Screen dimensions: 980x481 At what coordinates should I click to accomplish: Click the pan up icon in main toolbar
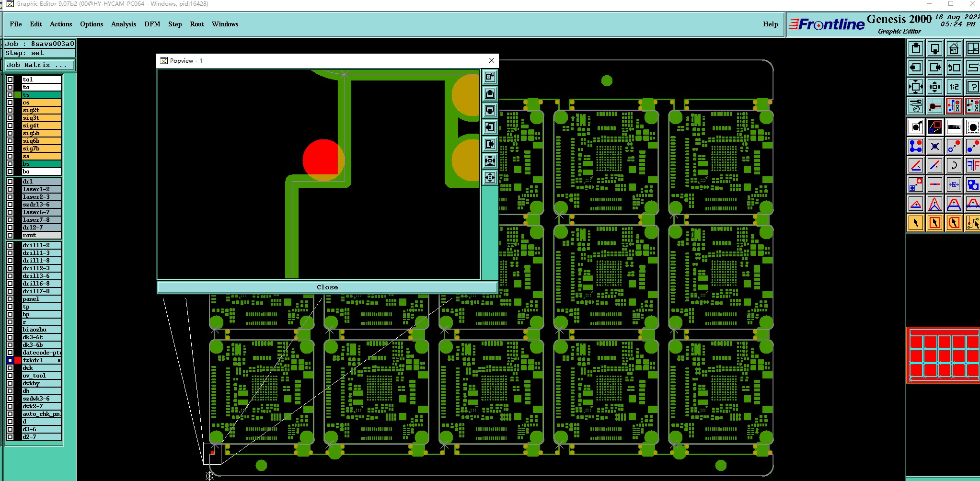click(916, 48)
